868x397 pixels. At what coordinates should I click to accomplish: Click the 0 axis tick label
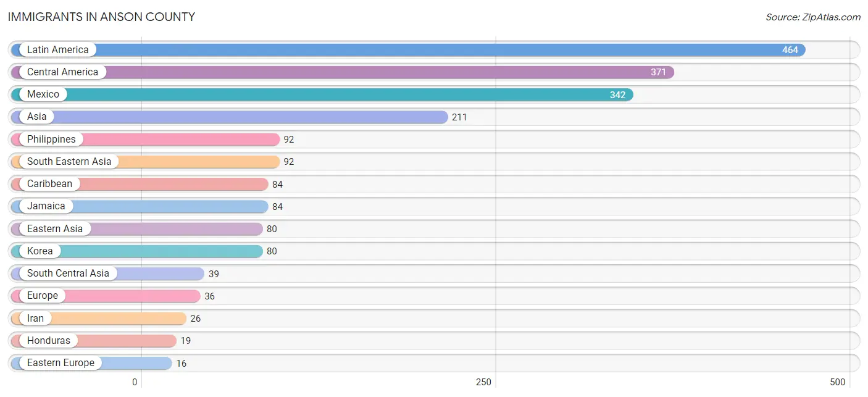(135, 382)
